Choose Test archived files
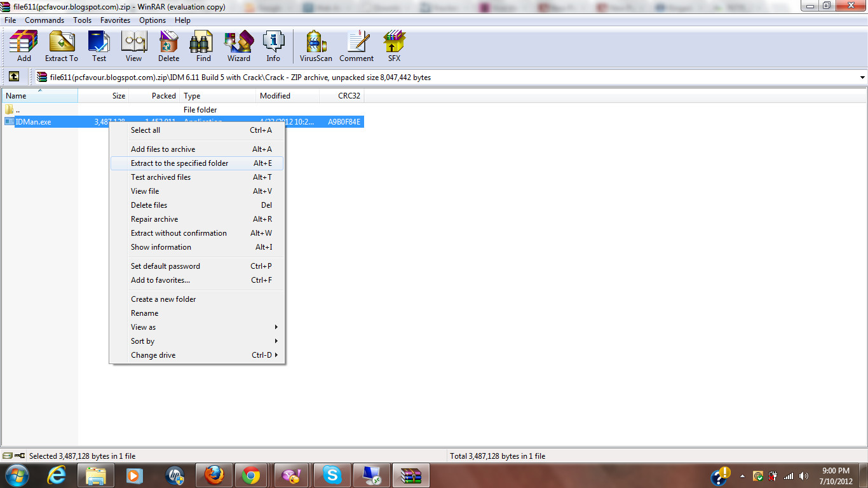This screenshot has height=488, width=868. pyautogui.click(x=197, y=177)
